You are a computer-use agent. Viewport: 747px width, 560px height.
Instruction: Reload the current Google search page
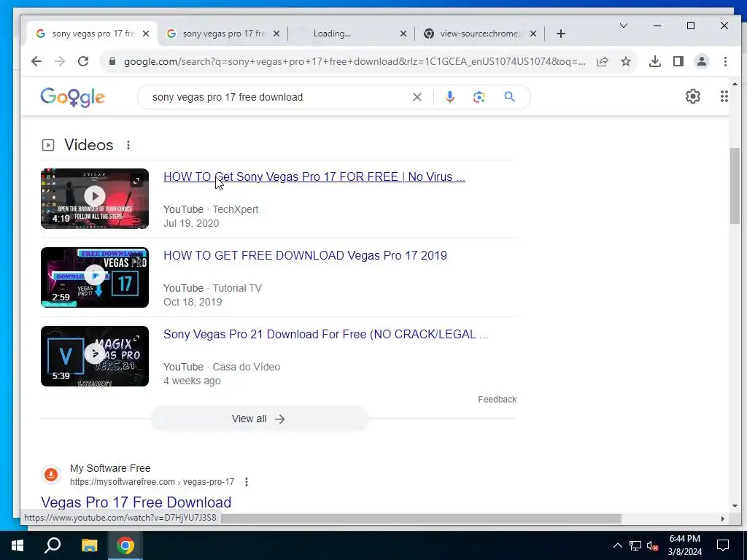(83, 61)
